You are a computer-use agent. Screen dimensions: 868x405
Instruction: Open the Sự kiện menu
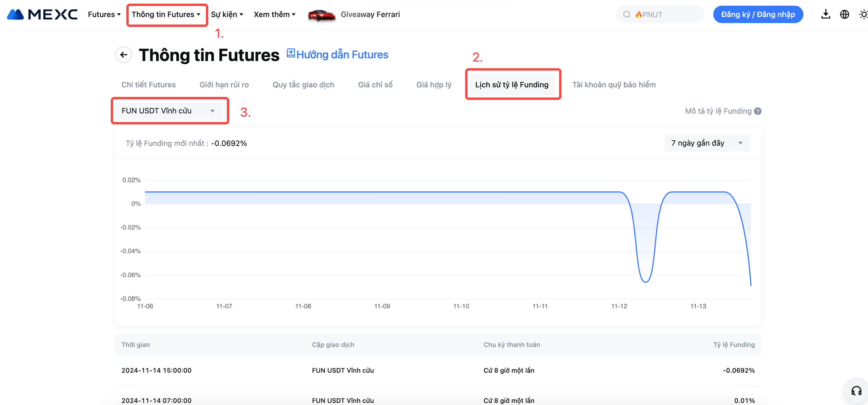tap(227, 14)
